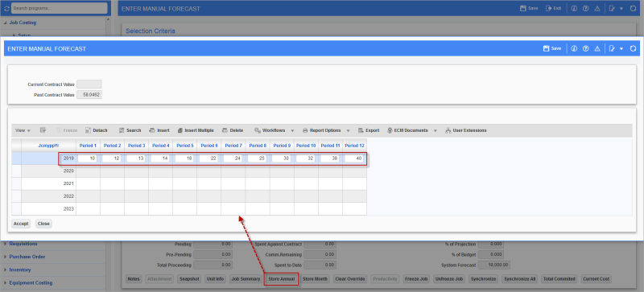Click the Unit Info button

(x=215, y=279)
